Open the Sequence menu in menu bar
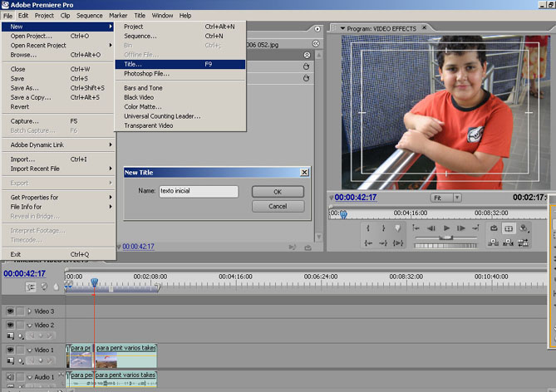The width and height of the screenshot is (556, 392). [89, 15]
